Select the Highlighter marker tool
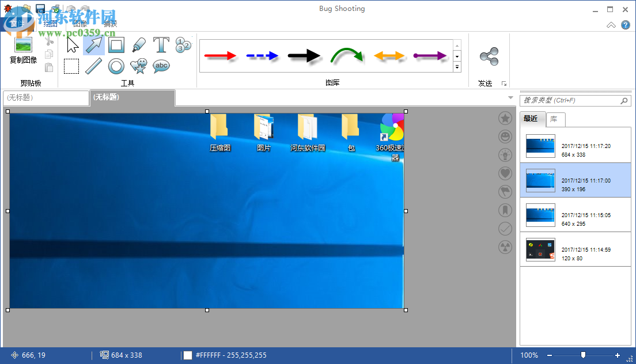This screenshot has height=364, width=636. pos(139,45)
